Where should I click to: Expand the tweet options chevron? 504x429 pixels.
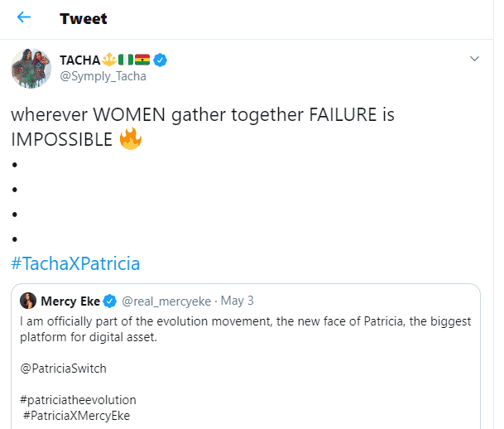click(x=474, y=59)
